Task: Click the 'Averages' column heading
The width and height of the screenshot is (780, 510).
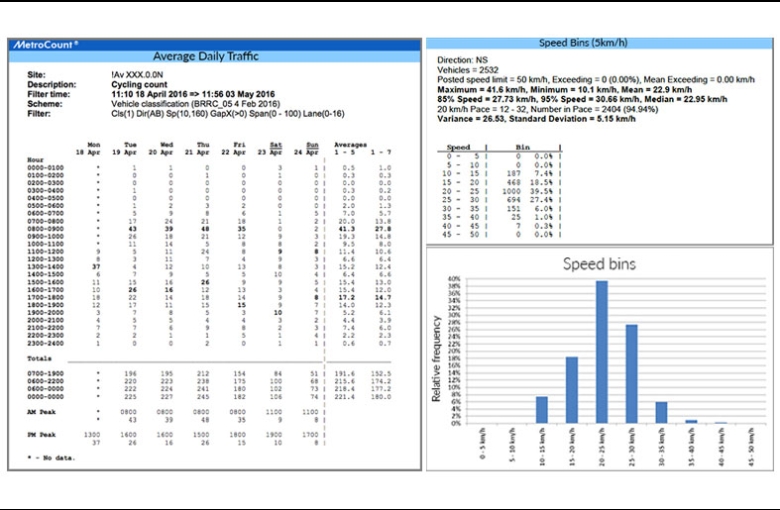Action: [x=350, y=145]
